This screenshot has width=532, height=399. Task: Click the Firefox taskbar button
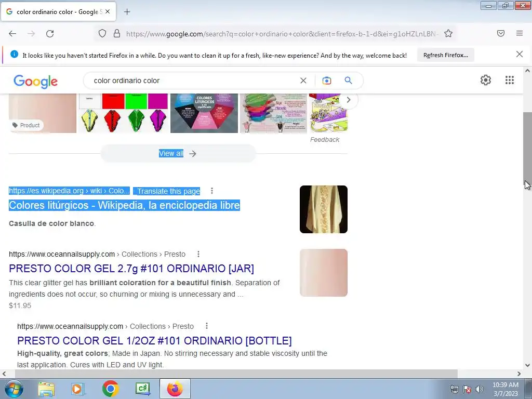(175, 389)
